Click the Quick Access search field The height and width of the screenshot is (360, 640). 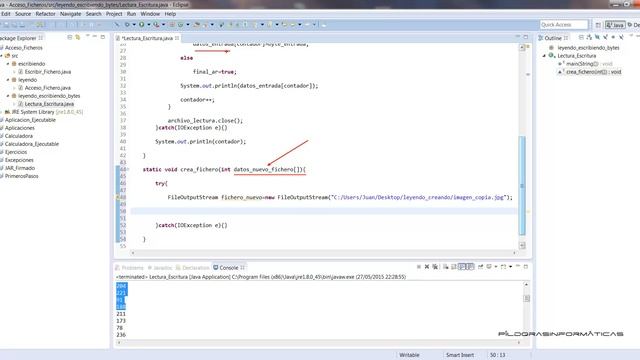[564, 25]
